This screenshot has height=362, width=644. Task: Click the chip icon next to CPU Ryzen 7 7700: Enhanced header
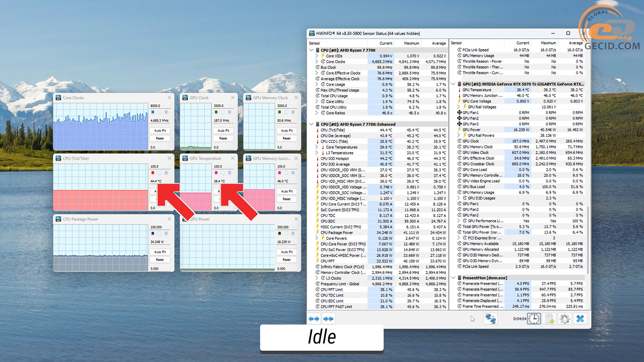coord(317,124)
